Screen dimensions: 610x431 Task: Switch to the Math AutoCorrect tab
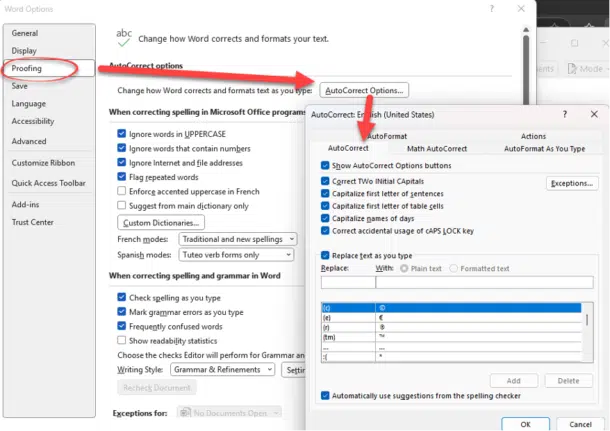[x=436, y=149]
